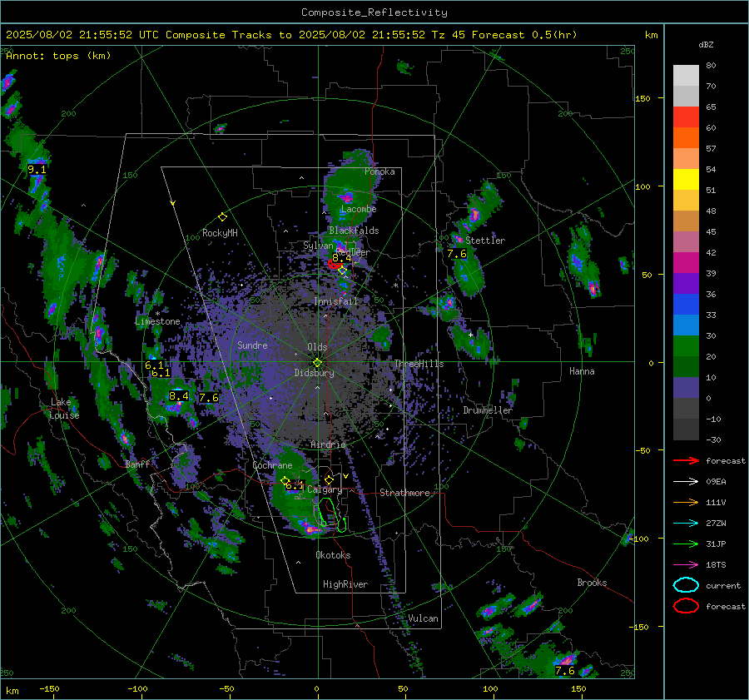The image size is (749, 700).
Task: Choose the magenta 18TS arrow legend icon
Action: (x=686, y=565)
